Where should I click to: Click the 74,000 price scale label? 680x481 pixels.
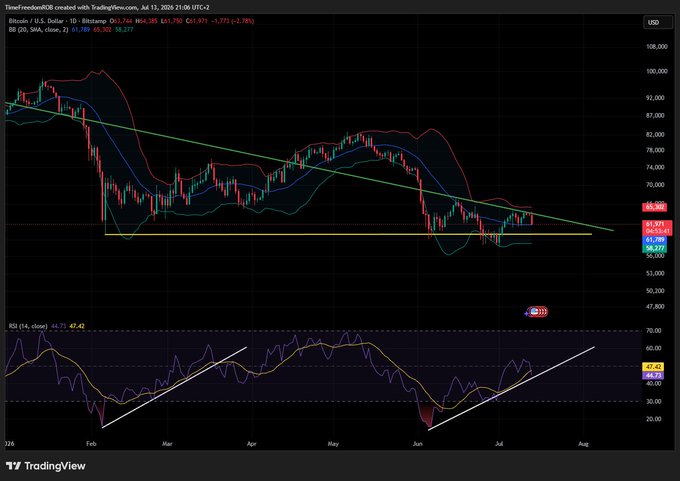pos(657,167)
